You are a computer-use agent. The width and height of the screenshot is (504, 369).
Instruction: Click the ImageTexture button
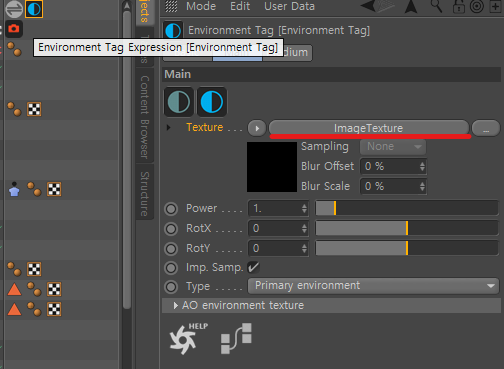coord(369,128)
